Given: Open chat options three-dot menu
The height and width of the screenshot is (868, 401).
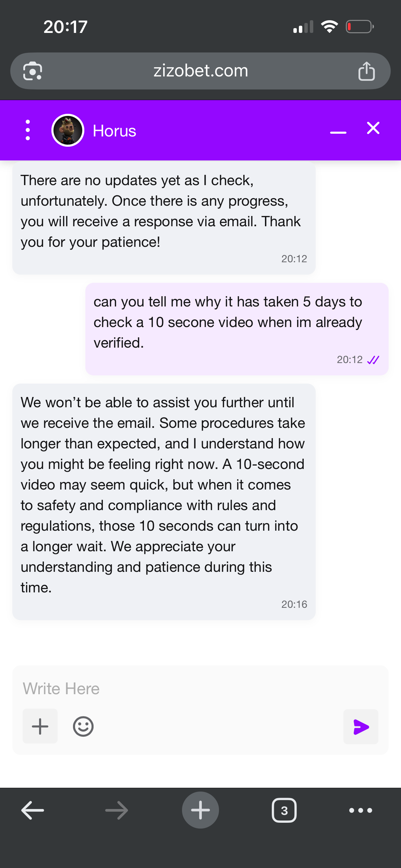Looking at the screenshot, I should click(28, 130).
